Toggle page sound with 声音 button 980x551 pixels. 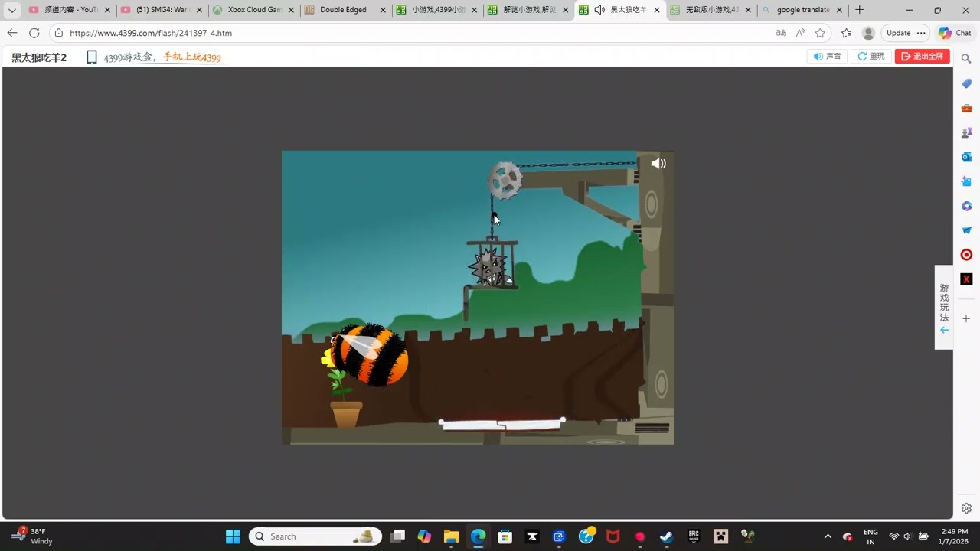(x=827, y=56)
